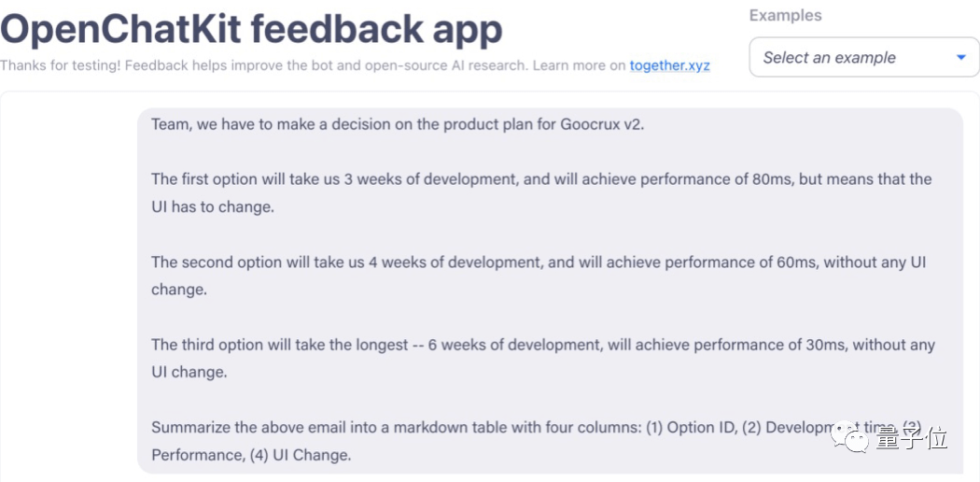Click the 'The first option' paragraph
Image resolution: width=980 pixels, height=482 pixels.
[541, 178]
